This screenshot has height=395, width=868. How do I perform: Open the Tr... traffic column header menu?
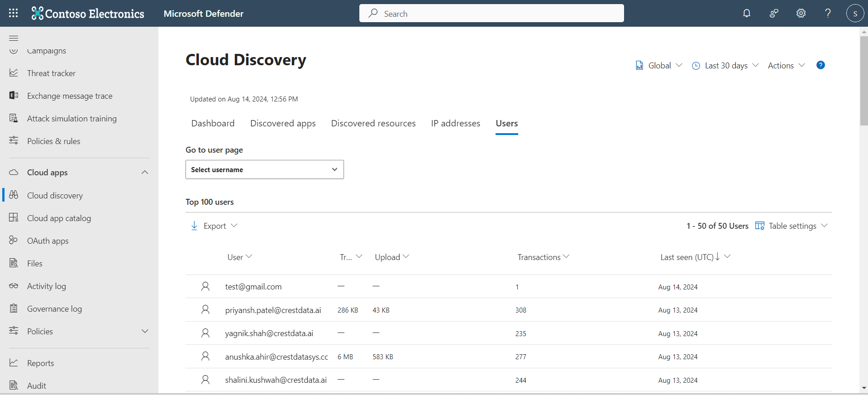click(x=351, y=257)
